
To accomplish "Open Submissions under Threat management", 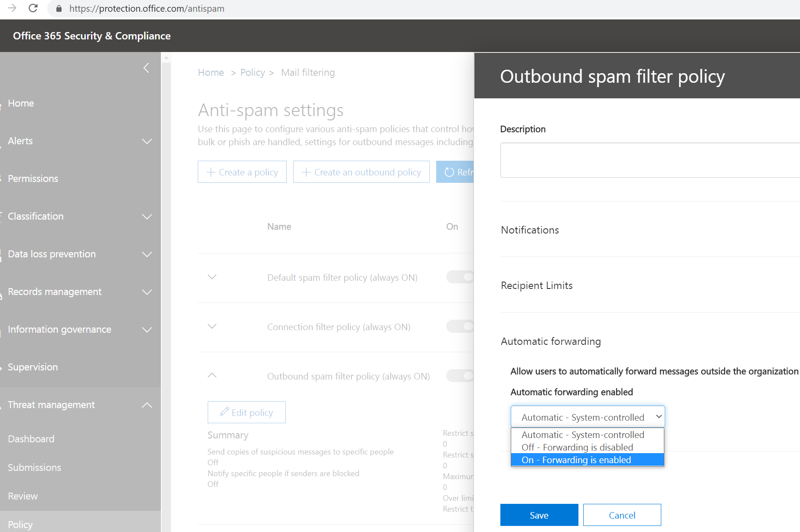I will (x=35, y=467).
